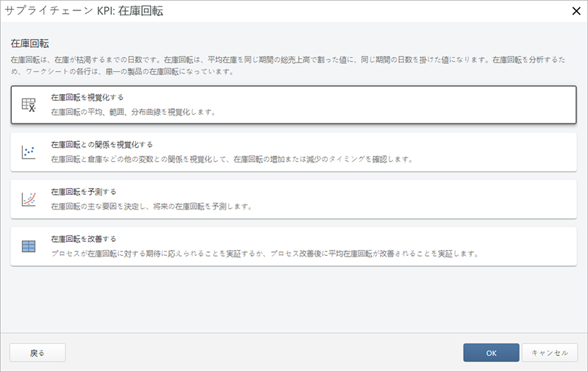The image size is (588, 372).
Task: Click description 在庫回転の平均、範囲、分布曲線を視覚化します
Action: (132, 112)
